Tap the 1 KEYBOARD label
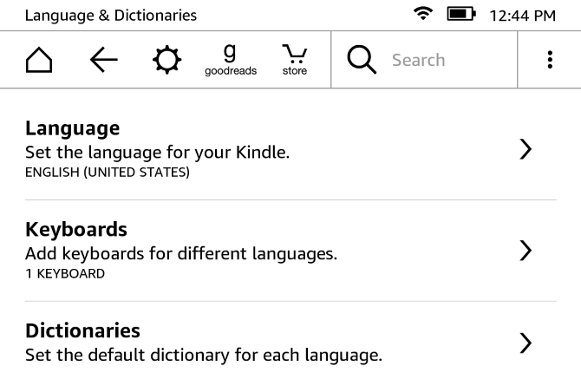This screenshot has width=581, height=392. (65, 274)
